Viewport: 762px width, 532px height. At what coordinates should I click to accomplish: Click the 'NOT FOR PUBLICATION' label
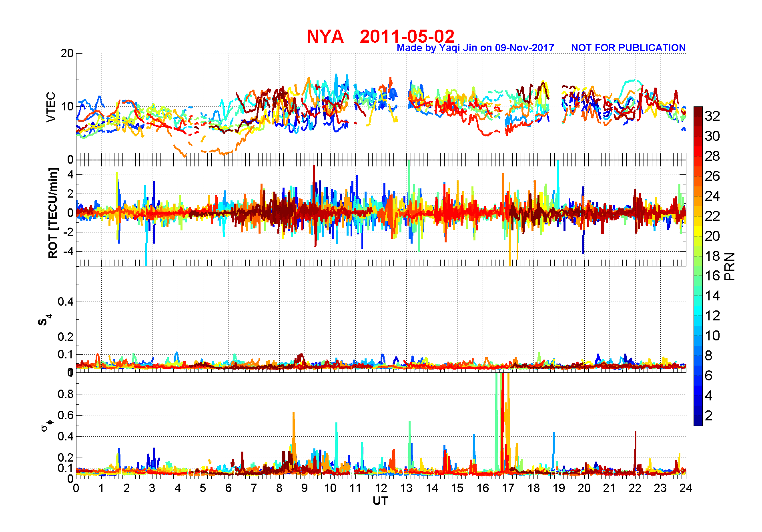pyautogui.click(x=628, y=48)
